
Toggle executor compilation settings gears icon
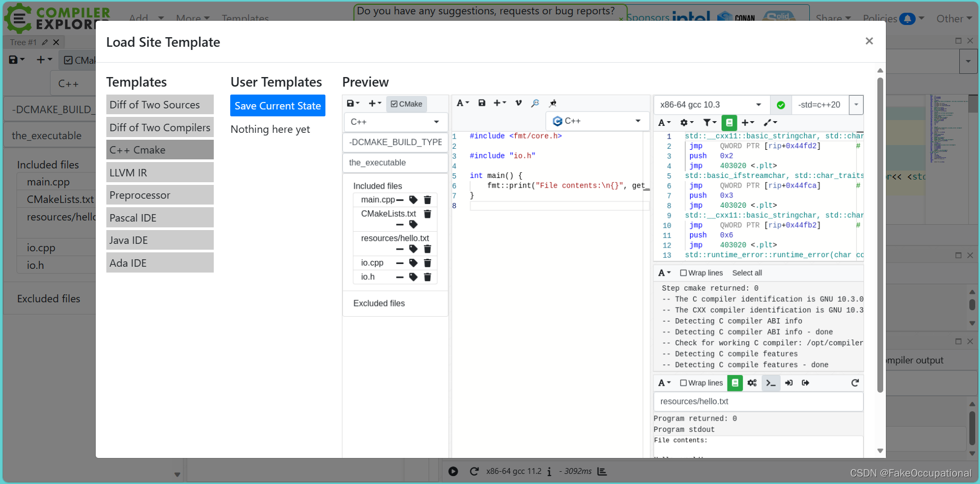pyautogui.click(x=752, y=383)
